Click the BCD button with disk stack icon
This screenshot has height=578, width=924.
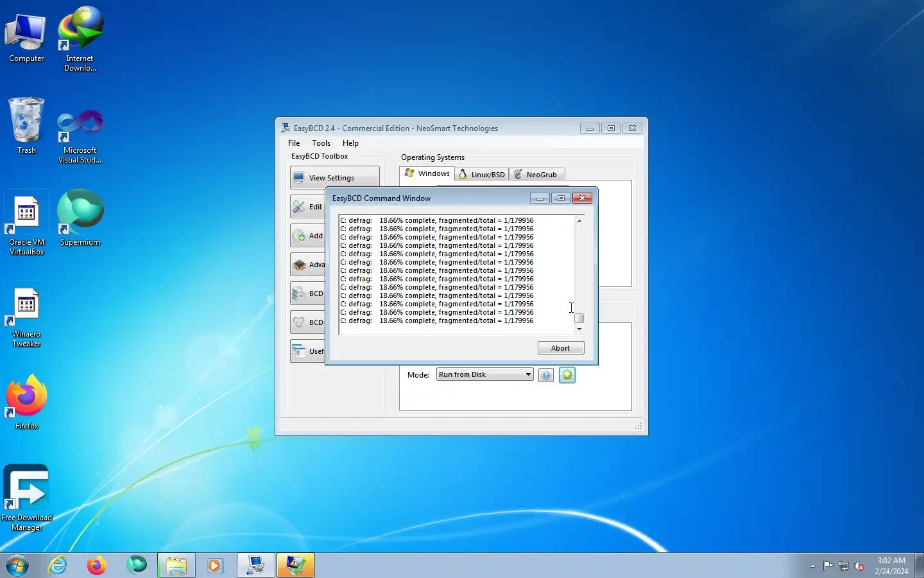(x=308, y=293)
